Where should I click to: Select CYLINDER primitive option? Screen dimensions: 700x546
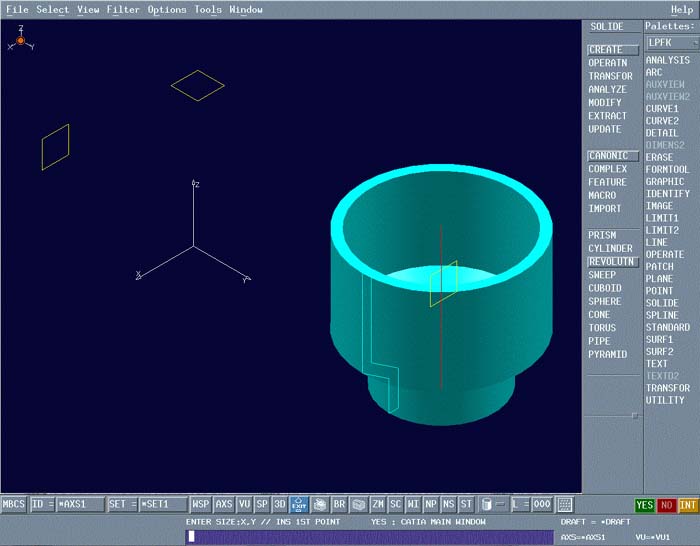tap(610, 248)
